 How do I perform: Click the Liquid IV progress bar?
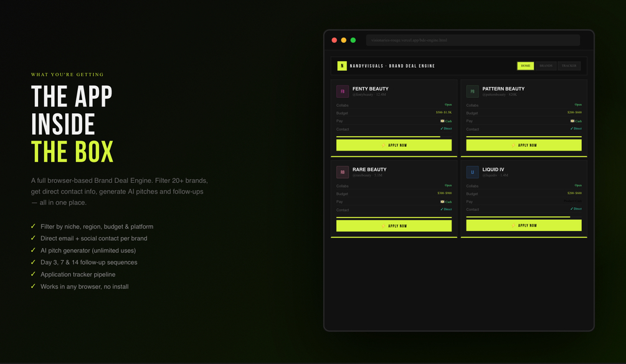click(524, 217)
